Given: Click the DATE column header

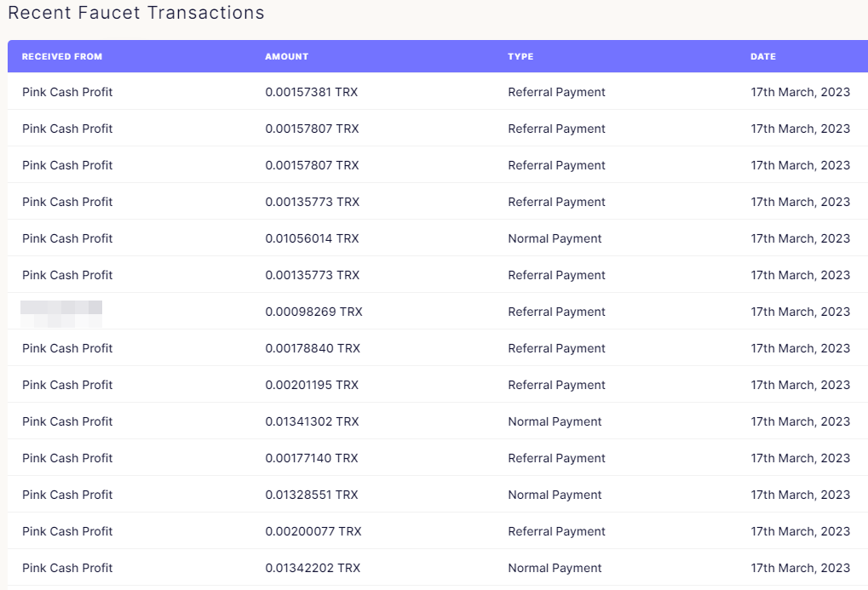Looking at the screenshot, I should [x=762, y=57].
